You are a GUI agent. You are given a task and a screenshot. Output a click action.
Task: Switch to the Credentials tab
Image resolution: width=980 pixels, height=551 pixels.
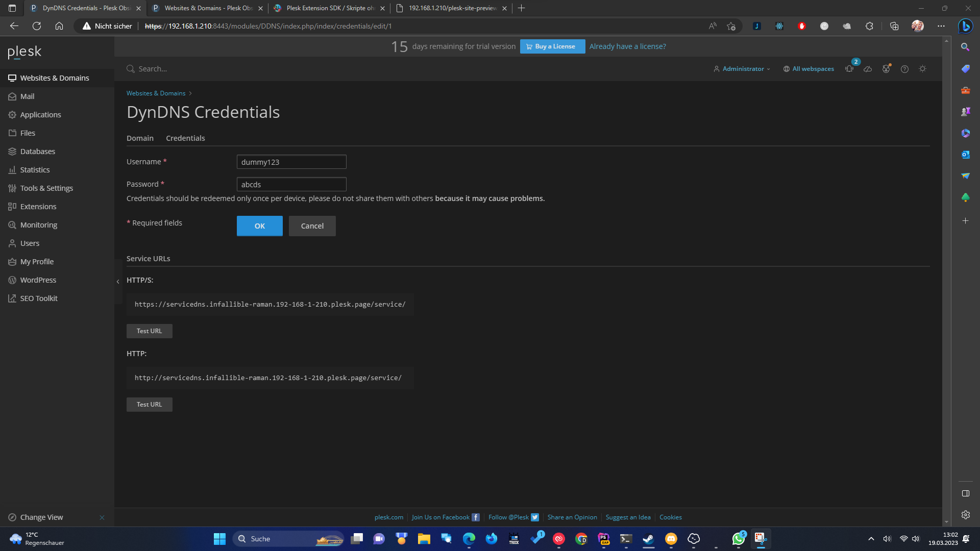185,138
